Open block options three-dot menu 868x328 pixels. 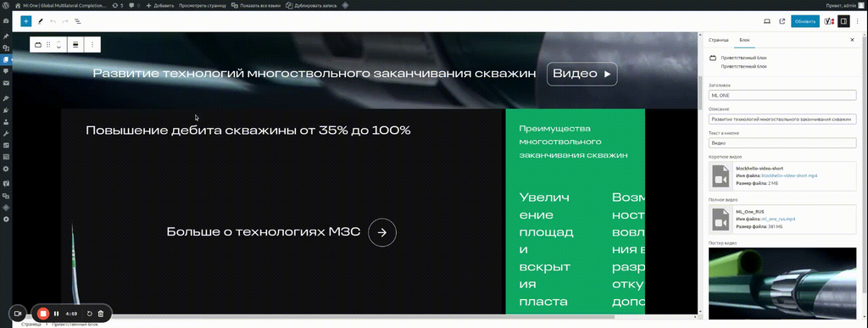point(92,45)
